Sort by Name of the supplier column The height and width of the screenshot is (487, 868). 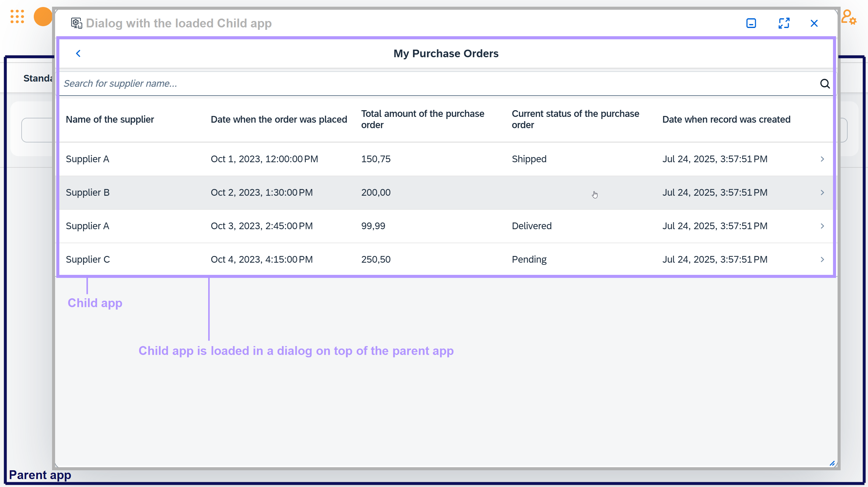(110, 119)
